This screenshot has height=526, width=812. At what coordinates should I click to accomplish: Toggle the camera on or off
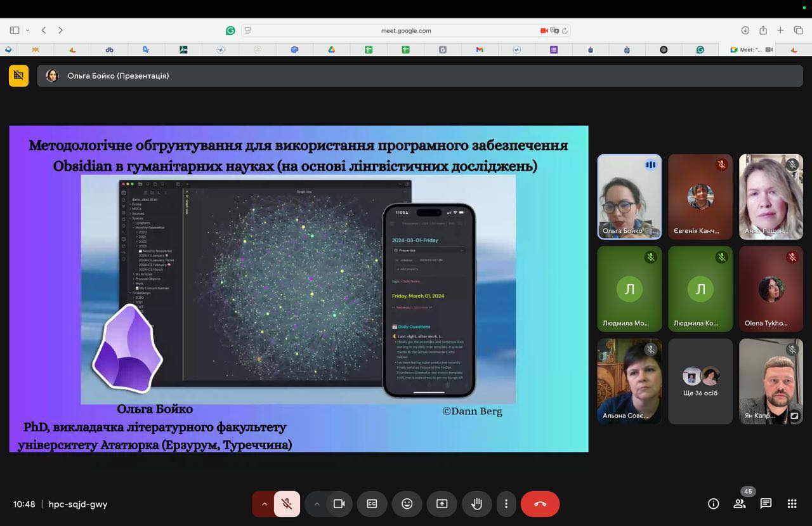coord(339,504)
